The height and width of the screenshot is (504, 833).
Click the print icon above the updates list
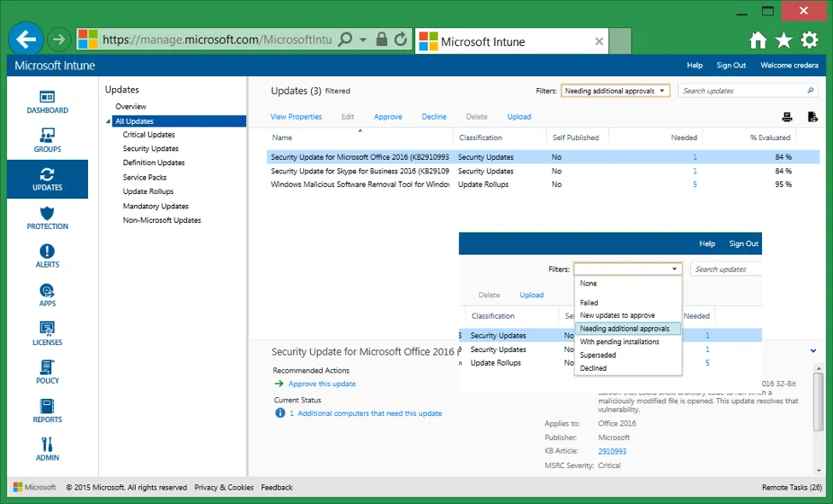[x=788, y=117]
